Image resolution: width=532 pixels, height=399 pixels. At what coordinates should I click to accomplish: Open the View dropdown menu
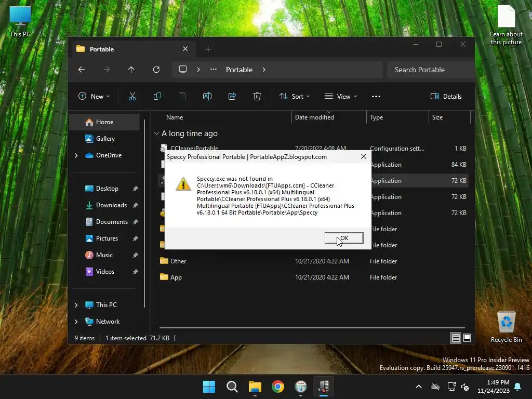(341, 96)
